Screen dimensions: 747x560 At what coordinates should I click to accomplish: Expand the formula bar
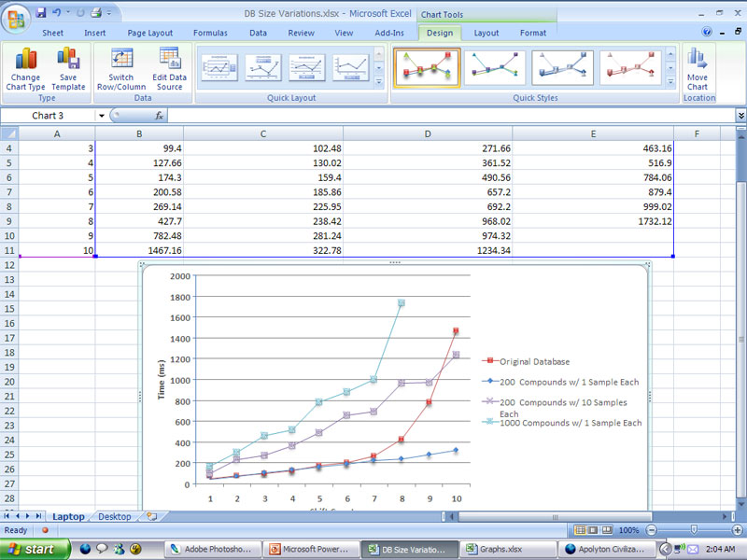click(x=740, y=116)
